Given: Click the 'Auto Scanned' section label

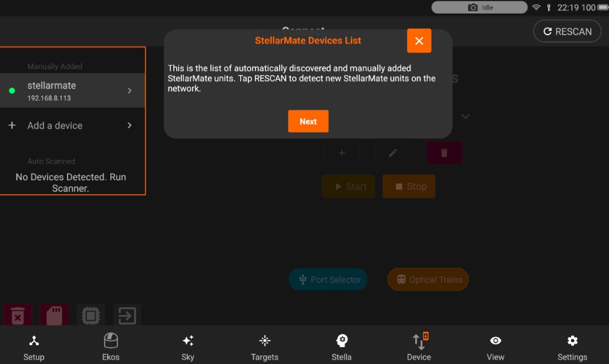Looking at the screenshot, I should (x=51, y=161).
